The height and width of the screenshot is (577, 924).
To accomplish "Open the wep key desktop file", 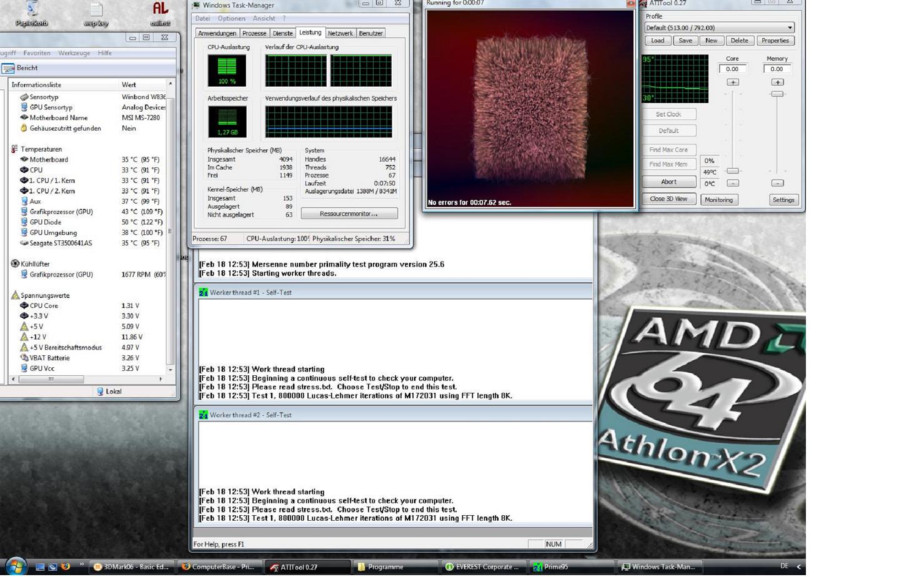I will point(96,12).
